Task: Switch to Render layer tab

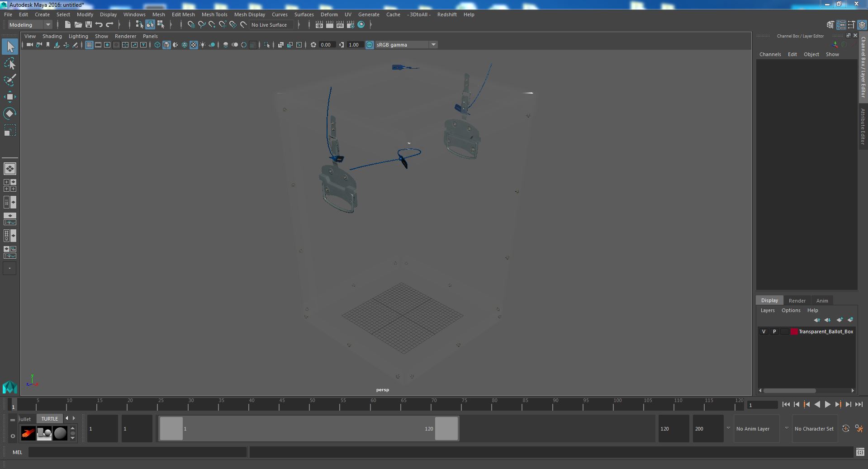Action: coord(797,301)
